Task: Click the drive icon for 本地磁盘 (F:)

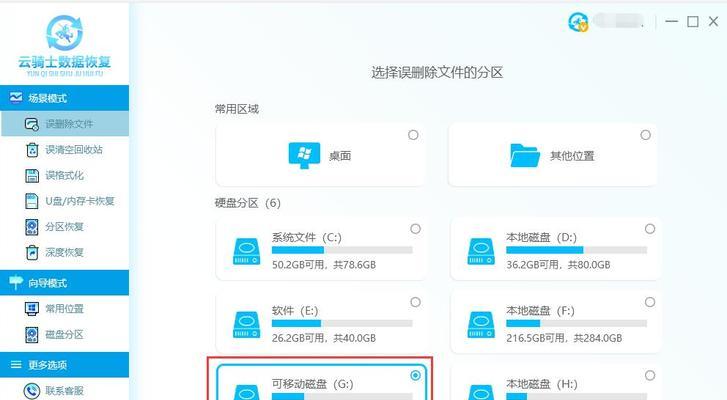Action: click(481, 325)
